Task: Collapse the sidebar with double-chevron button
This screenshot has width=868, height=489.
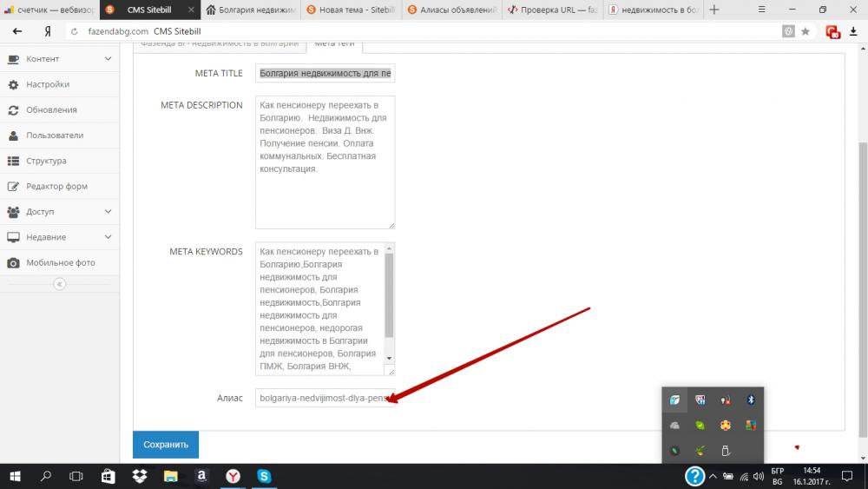Action: click(x=59, y=284)
